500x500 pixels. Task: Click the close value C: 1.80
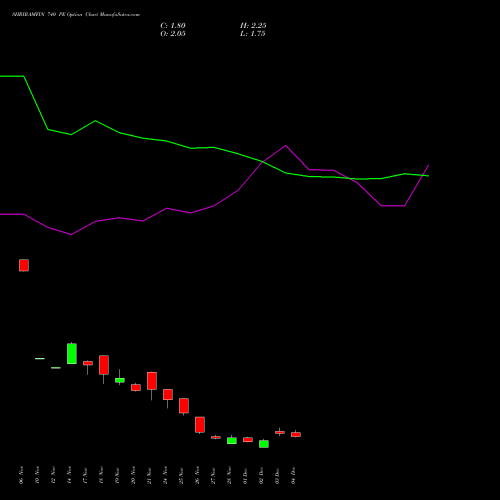(x=173, y=26)
